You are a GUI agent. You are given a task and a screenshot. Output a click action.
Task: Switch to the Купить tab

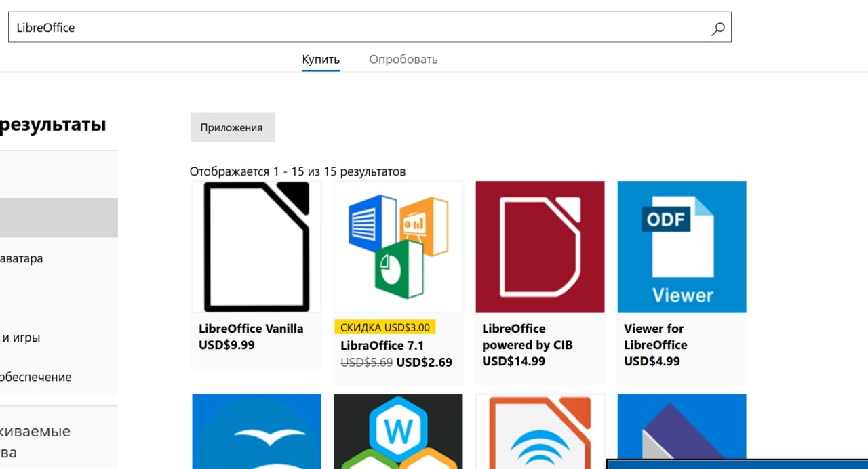click(x=321, y=60)
